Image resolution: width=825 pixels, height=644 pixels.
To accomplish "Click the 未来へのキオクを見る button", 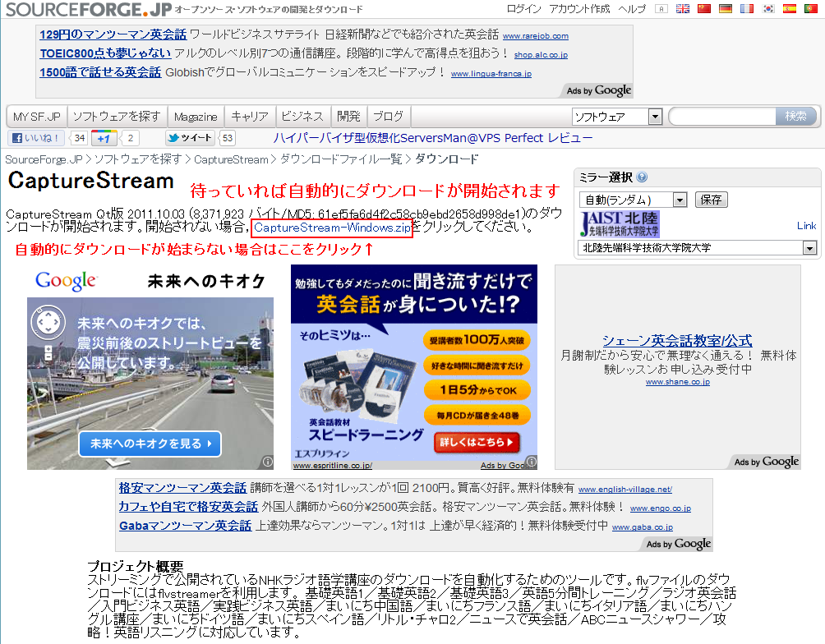I will [x=150, y=444].
